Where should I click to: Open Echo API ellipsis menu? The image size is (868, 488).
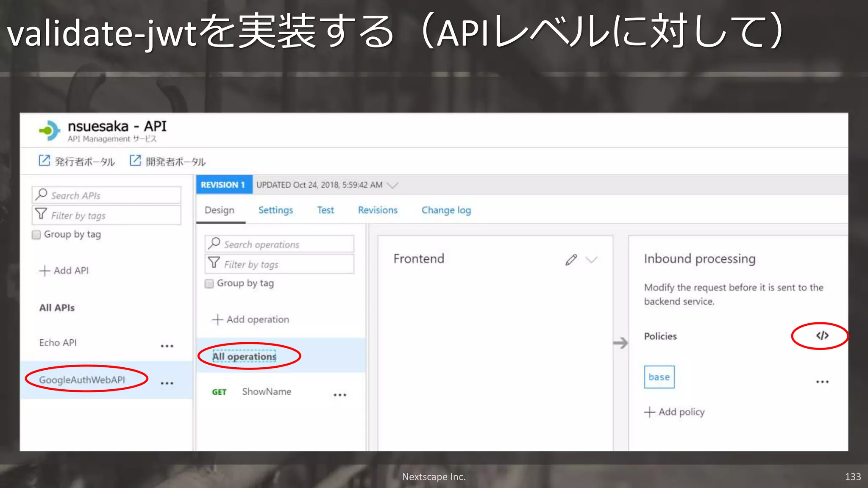coord(167,346)
